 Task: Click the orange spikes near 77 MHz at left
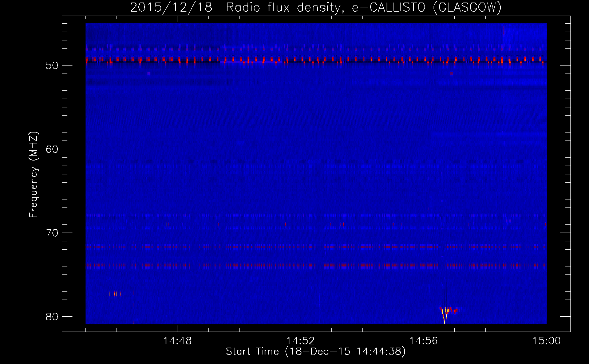coord(115,294)
